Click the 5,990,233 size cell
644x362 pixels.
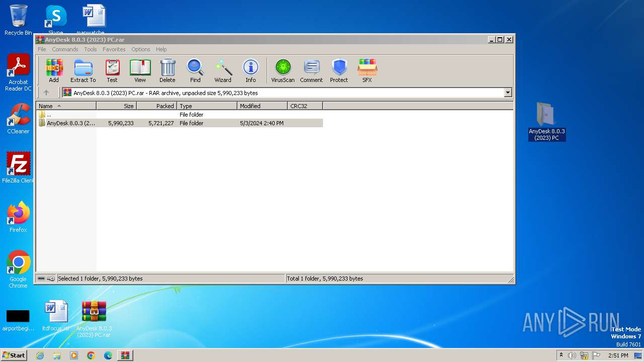point(121,123)
